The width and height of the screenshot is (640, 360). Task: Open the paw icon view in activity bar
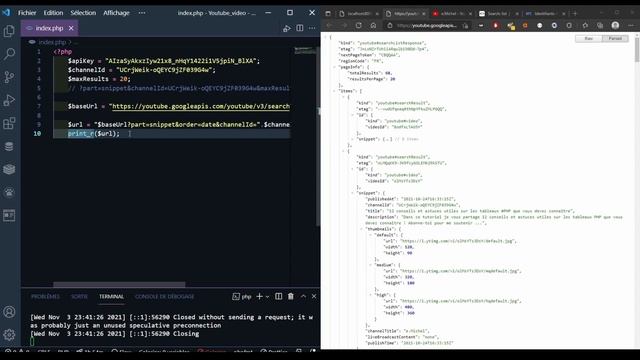pyautogui.click(x=9, y=192)
